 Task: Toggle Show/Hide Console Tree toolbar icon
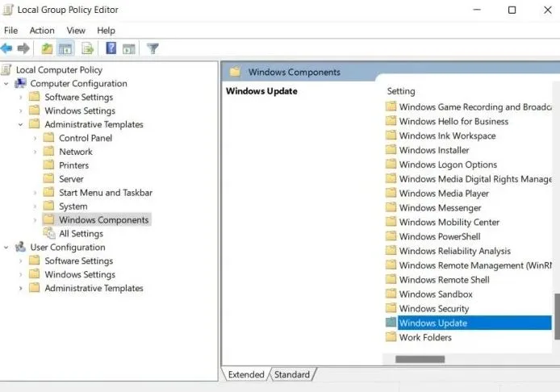(x=65, y=48)
